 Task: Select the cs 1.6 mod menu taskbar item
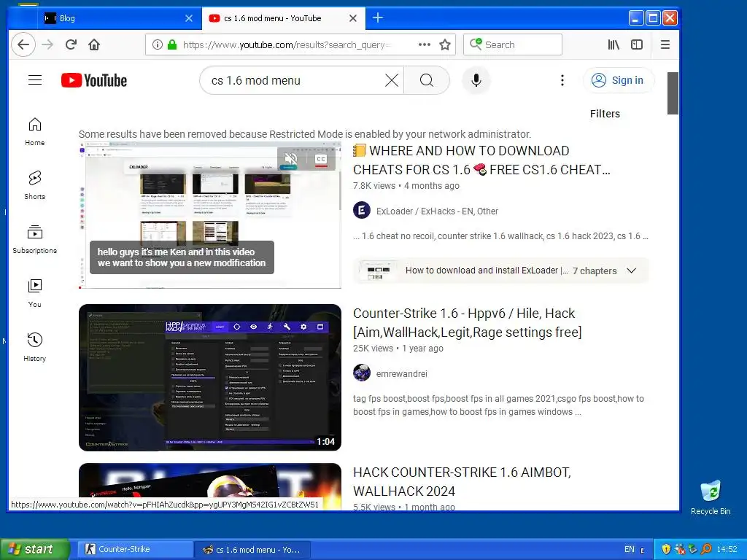click(x=252, y=550)
